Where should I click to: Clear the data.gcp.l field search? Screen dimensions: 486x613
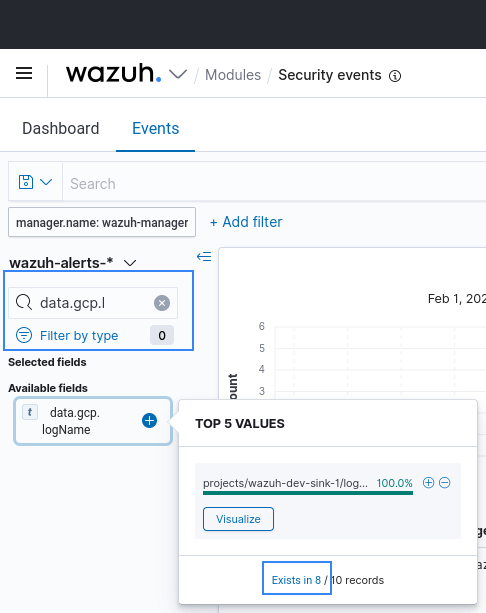162,303
